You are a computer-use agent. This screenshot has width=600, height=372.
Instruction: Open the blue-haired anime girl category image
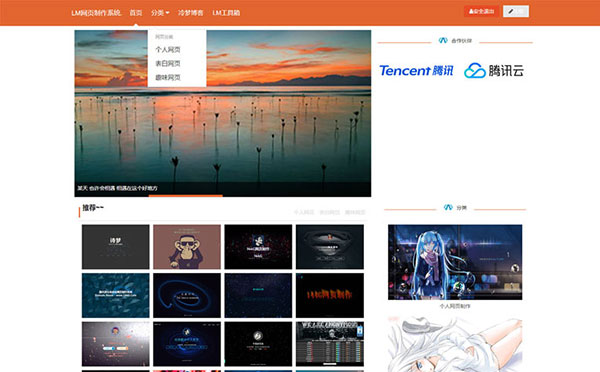click(x=455, y=262)
